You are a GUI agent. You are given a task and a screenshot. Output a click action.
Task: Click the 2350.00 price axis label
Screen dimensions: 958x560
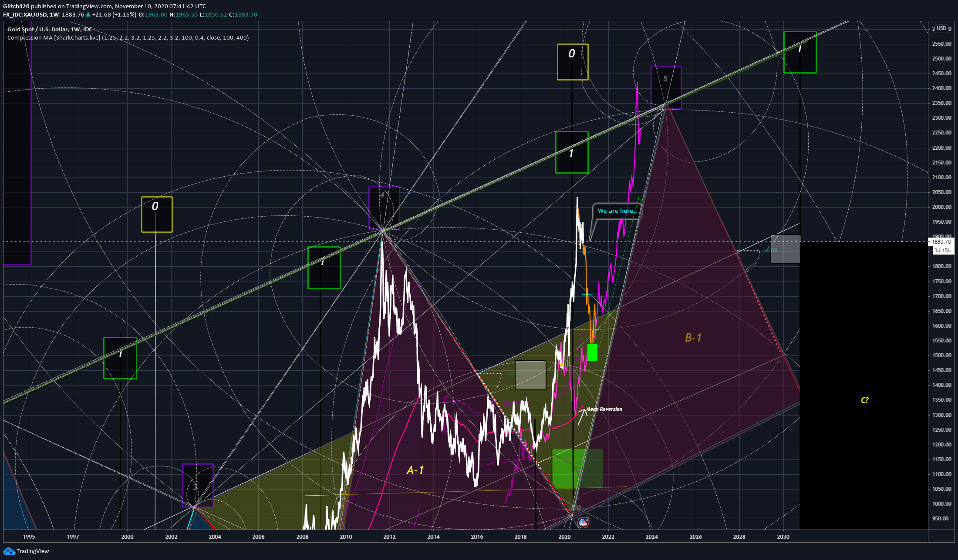point(941,103)
